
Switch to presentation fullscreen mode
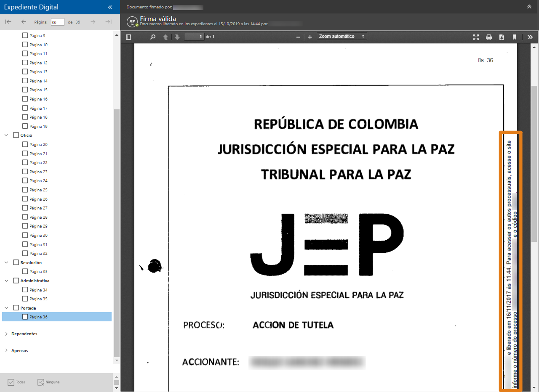point(476,37)
